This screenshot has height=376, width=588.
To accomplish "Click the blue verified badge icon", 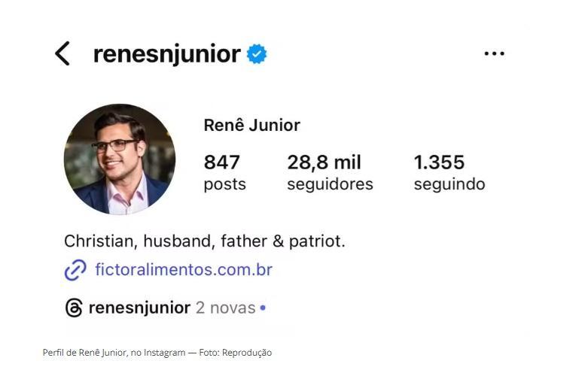I will (x=257, y=54).
